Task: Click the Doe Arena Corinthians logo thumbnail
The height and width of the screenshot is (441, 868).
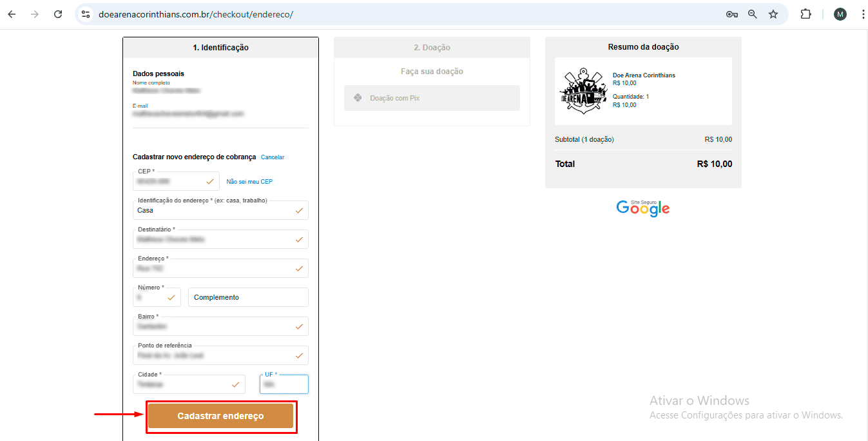Action: click(x=583, y=90)
